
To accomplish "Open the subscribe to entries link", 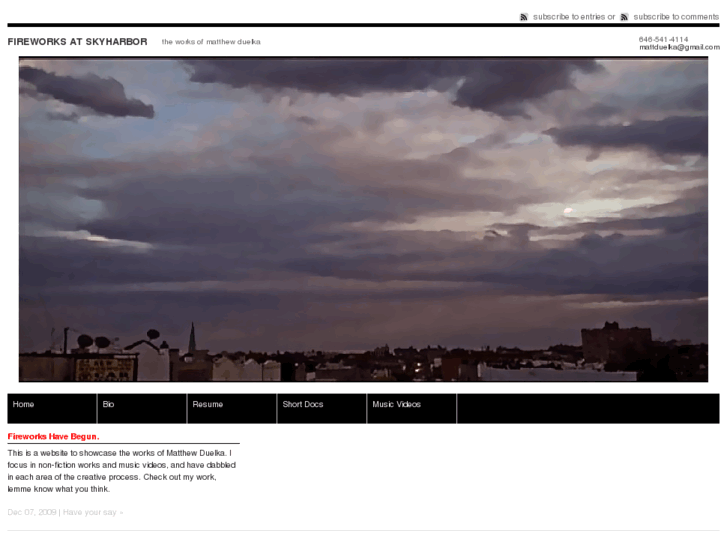I will pos(569,17).
